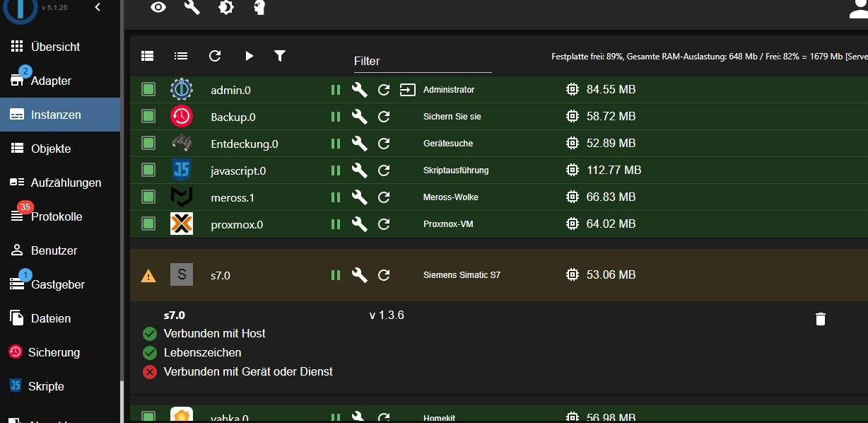Collapse the sidebar with the chevron arrow

[98, 7]
